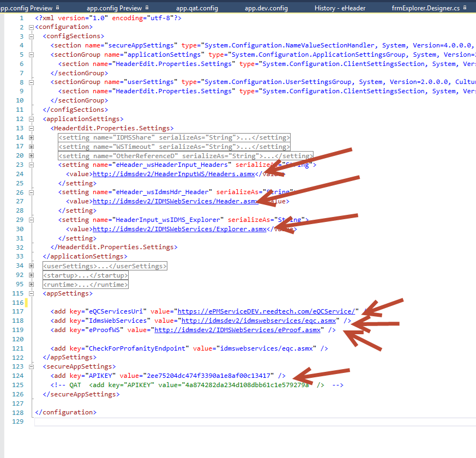The width and height of the screenshot is (476, 458).
Task: Expand the IDMSShare setting element
Action: (x=31, y=137)
